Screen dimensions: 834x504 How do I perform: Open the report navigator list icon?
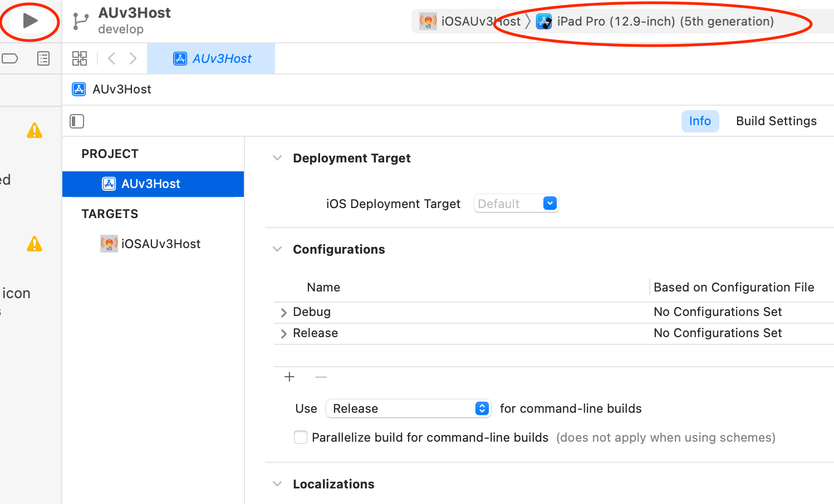(43, 58)
